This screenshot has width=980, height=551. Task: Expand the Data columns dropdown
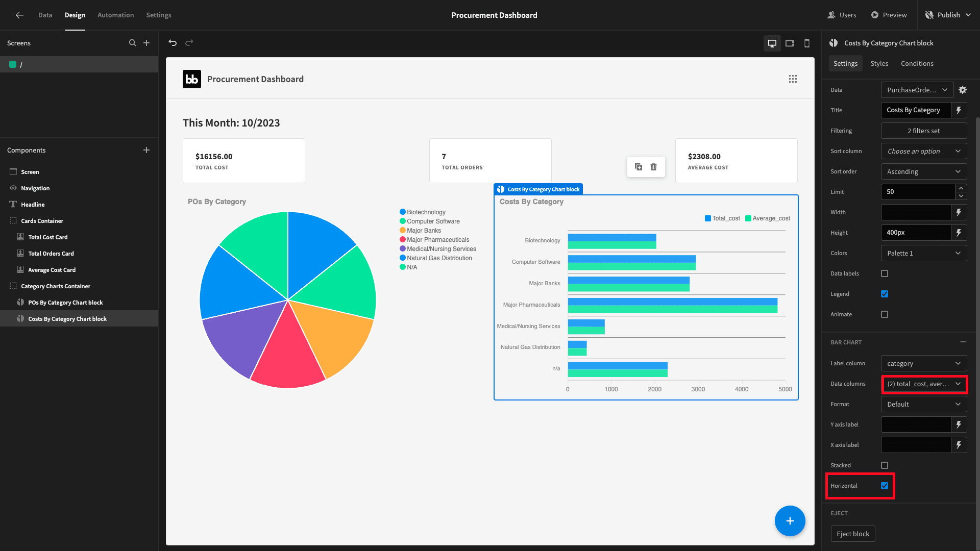pyautogui.click(x=924, y=384)
